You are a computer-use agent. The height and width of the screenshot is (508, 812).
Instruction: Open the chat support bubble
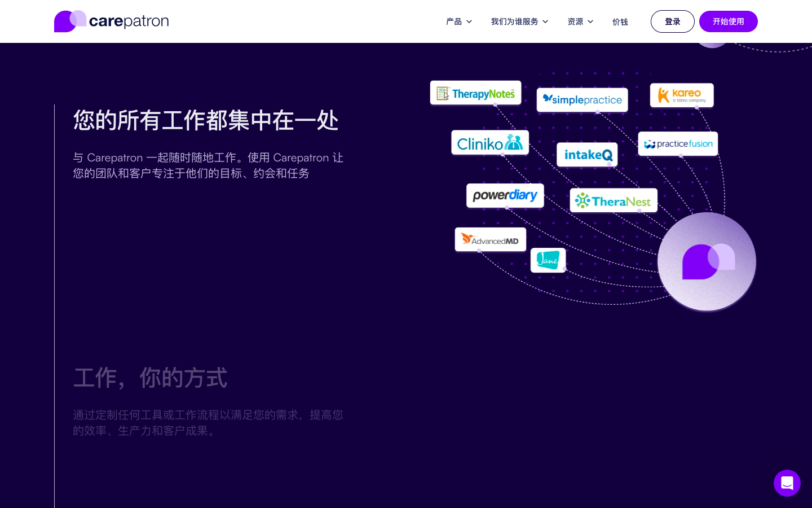click(787, 483)
